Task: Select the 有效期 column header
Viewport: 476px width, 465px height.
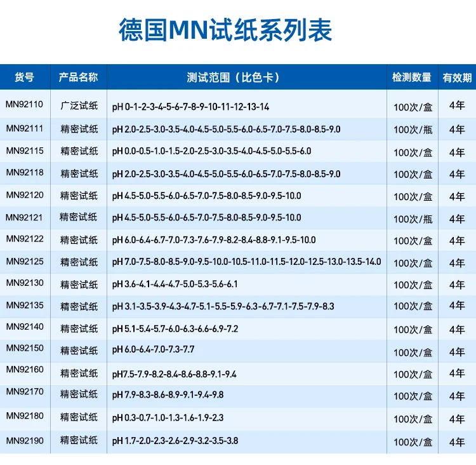Action: pyautogui.click(x=457, y=77)
